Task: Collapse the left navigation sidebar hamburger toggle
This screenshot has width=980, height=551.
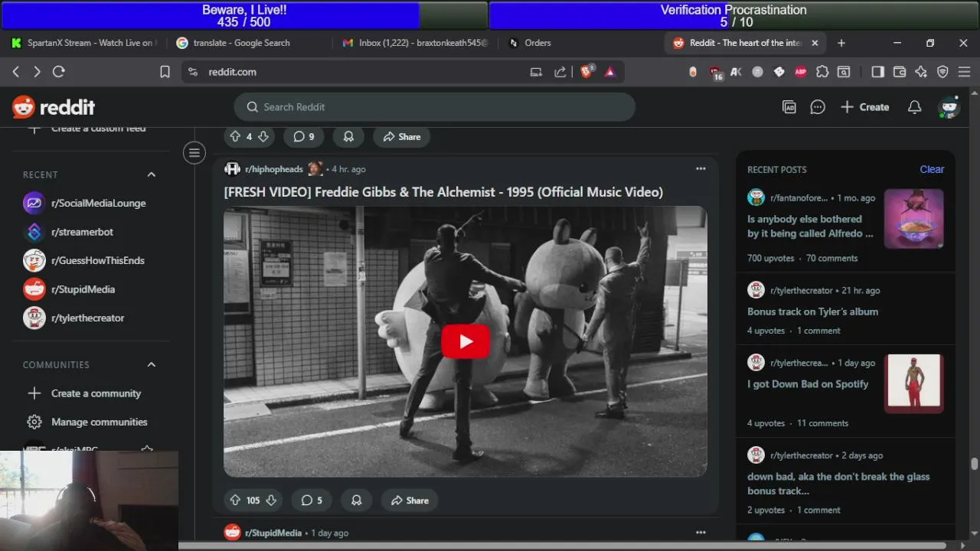Action: (x=194, y=152)
